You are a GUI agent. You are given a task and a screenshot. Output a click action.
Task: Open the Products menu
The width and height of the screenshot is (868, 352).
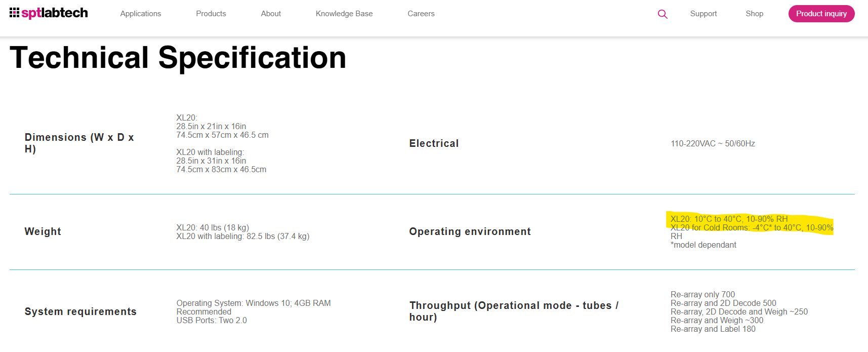tap(211, 14)
